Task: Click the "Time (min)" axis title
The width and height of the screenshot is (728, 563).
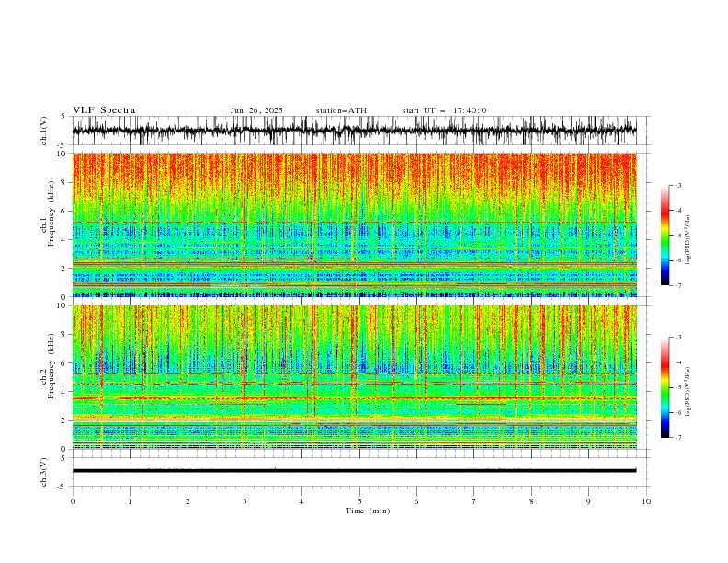Action: click(368, 511)
